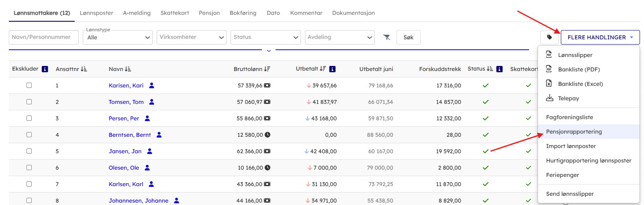
Task: Check the exclude box for Tomsen, Tom
Action: click(29, 102)
